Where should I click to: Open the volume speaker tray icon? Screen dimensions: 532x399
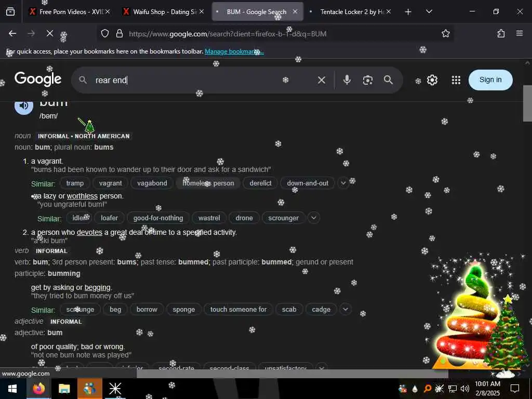coord(465,389)
